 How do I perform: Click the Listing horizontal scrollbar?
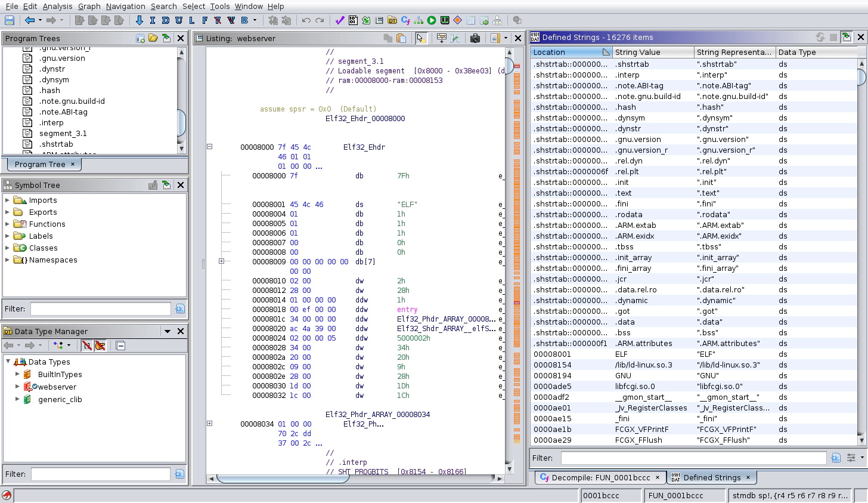coord(355,479)
